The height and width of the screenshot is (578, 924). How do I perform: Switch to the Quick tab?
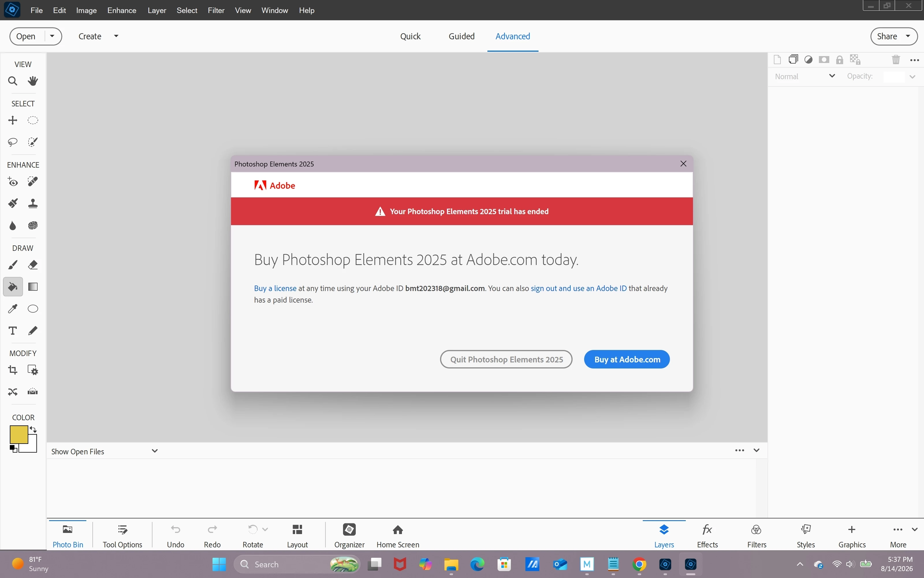point(410,36)
